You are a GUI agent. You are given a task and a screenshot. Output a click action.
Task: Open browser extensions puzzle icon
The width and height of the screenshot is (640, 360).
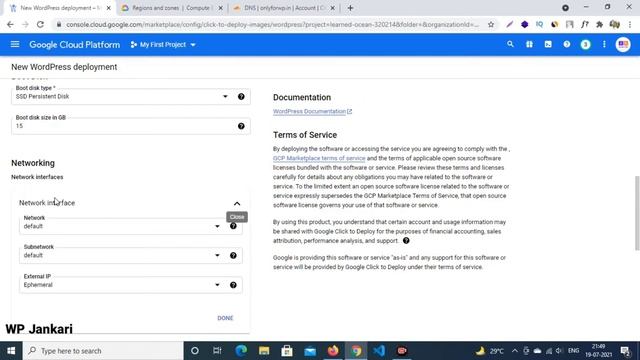(x=599, y=24)
